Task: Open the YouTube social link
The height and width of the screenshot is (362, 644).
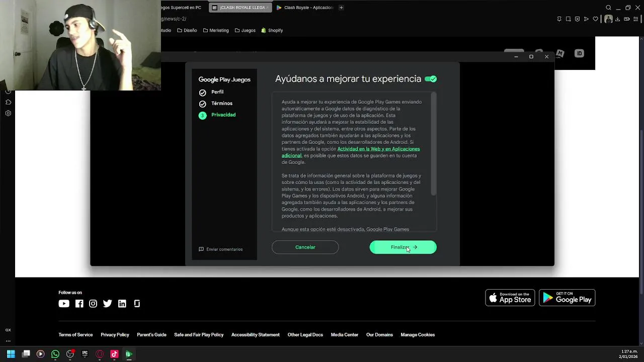Action: pos(64,304)
